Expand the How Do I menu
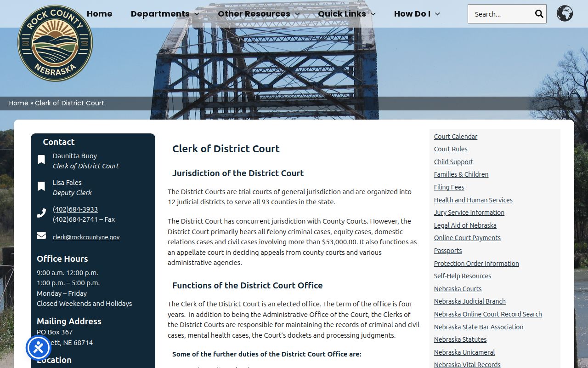The height and width of the screenshot is (368, 588). (x=417, y=14)
